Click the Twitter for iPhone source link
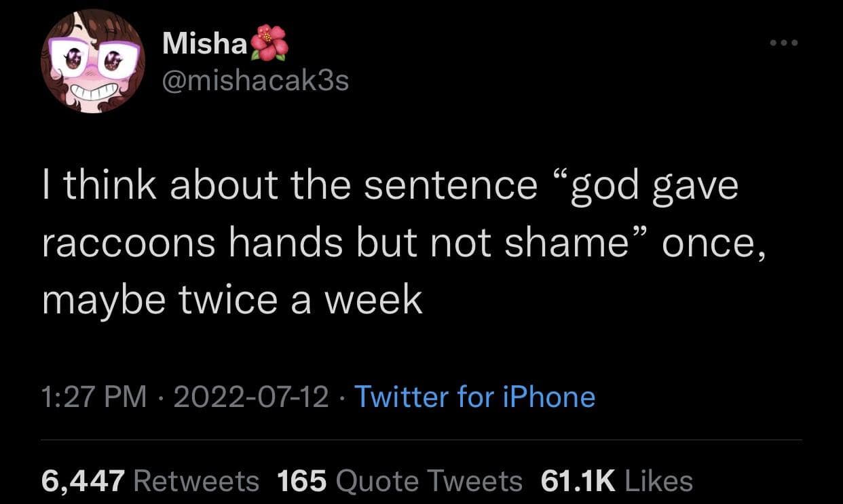 coord(474,396)
